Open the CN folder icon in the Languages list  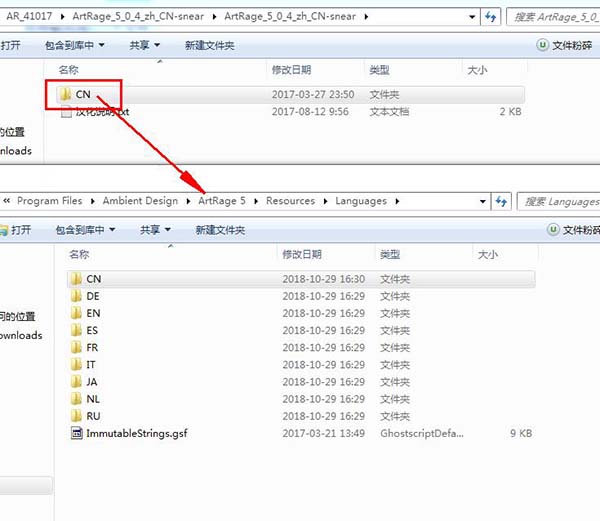(75, 279)
